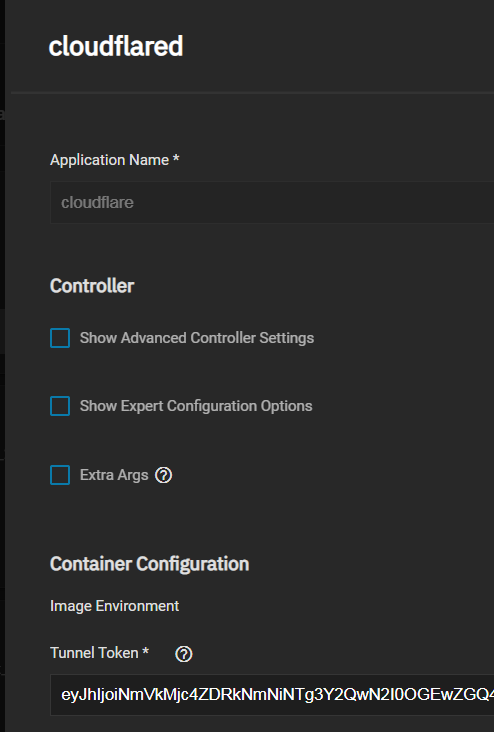494x732 pixels.
Task: Click the Application Name label
Action: [x=114, y=160]
